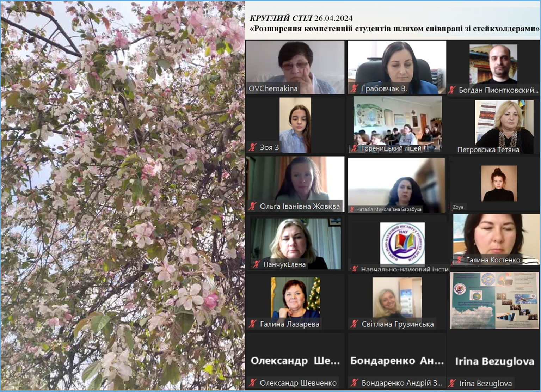Click muted microphone icon by Галина Лазарева

[x=252, y=324]
